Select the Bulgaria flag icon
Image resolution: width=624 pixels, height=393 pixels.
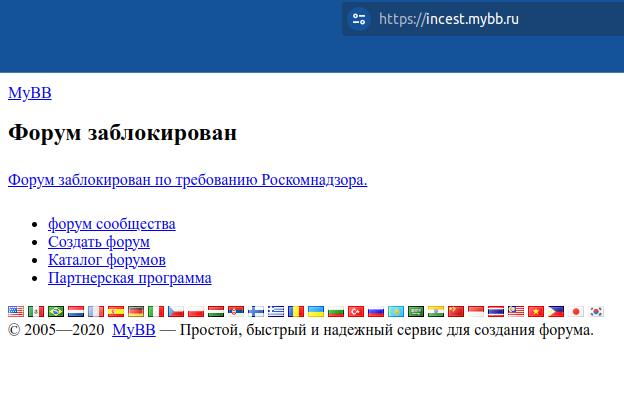pyautogui.click(x=336, y=311)
